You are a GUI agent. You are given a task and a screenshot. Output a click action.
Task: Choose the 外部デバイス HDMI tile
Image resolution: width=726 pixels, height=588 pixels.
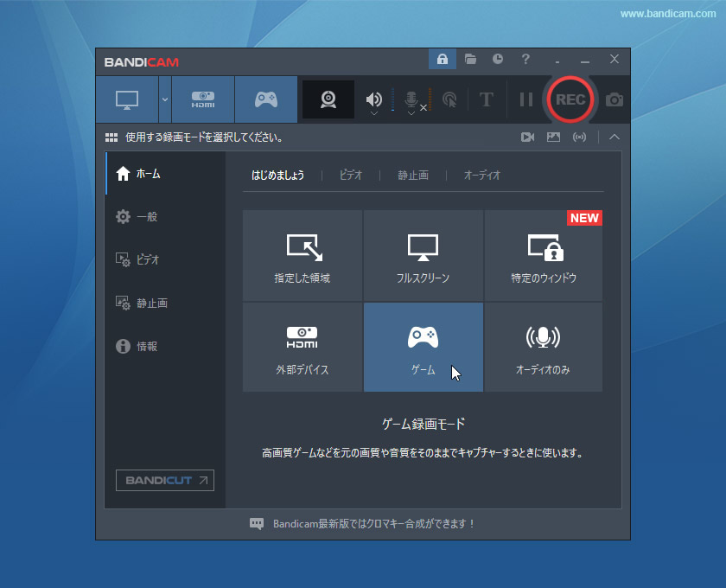click(302, 347)
